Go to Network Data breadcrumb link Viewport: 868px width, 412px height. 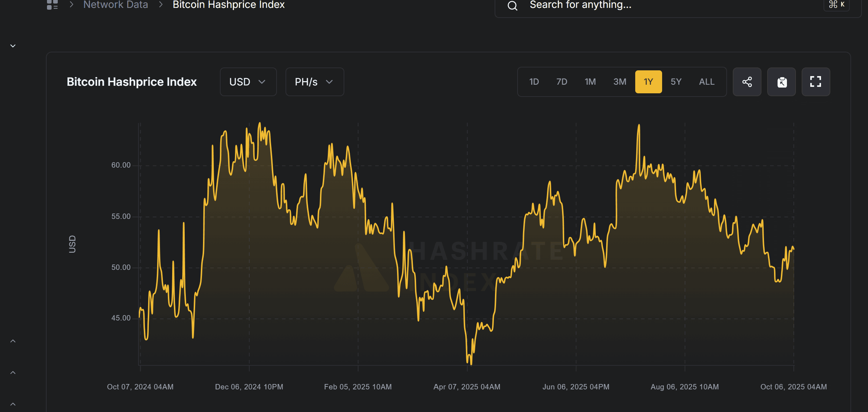tap(115, 5)
